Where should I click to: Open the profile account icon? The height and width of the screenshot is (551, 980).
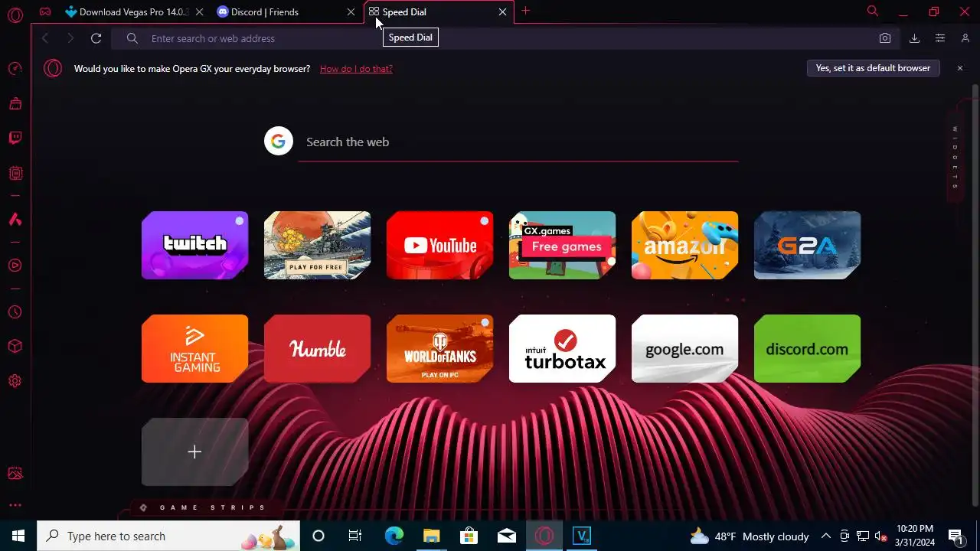965,38
